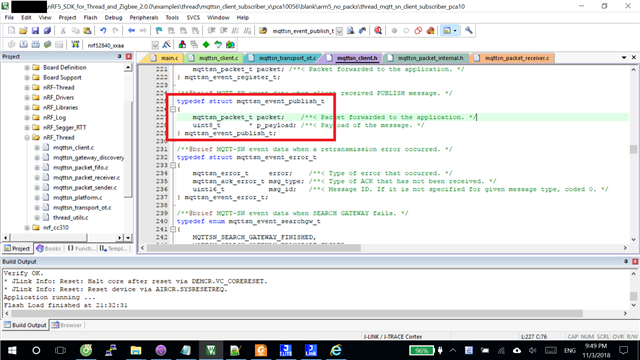The height and width of the screenshot is (360, 640).
Task: Expand the nrf_cc310 folder
Action: (x=27, y=227)
